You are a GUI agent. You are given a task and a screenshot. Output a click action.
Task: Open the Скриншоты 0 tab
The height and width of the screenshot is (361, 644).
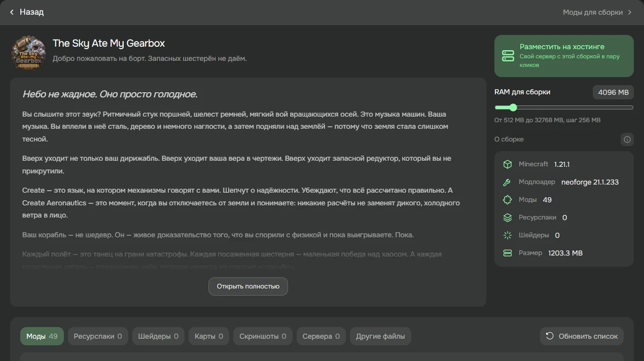(263, 336)
